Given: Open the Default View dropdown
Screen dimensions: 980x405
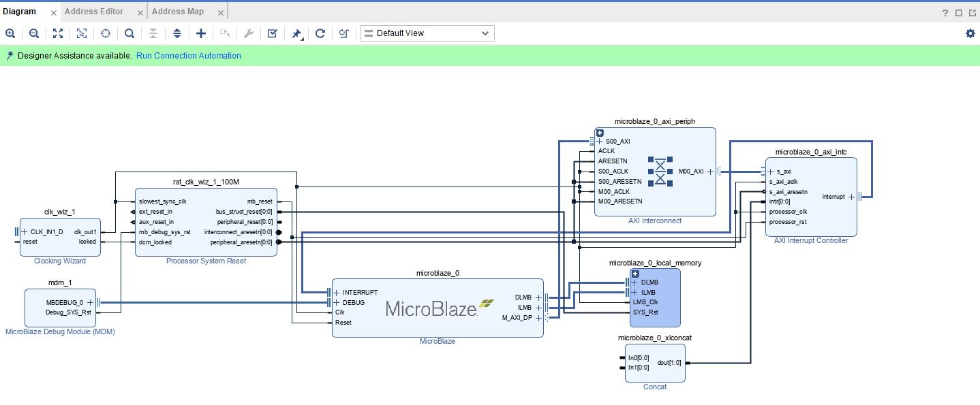Looking at the screenshot, I should point(427,33).
